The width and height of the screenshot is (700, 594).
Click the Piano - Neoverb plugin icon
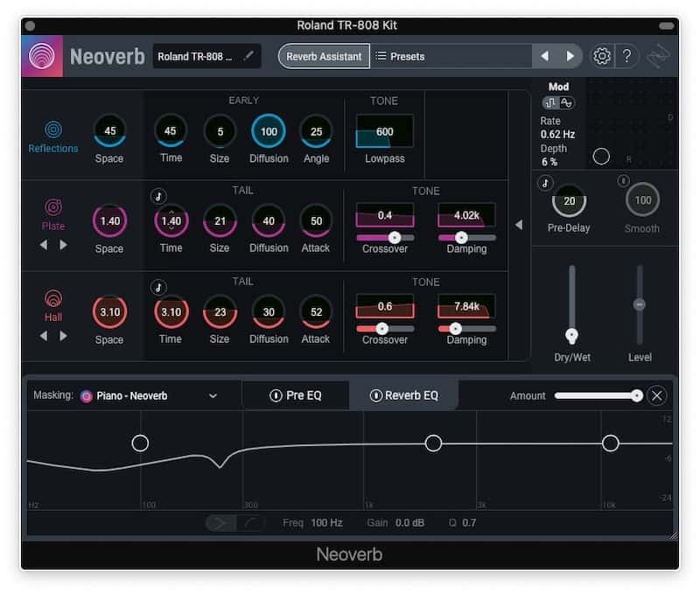click(x=86, y=395)
